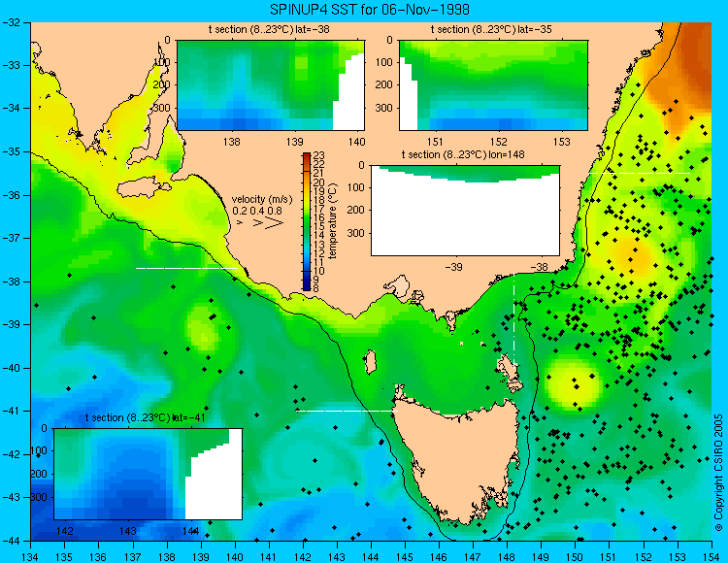Open the lat=-38 temperature section inset plot
The image size is (728, 563).
click(x=271, y=85)
